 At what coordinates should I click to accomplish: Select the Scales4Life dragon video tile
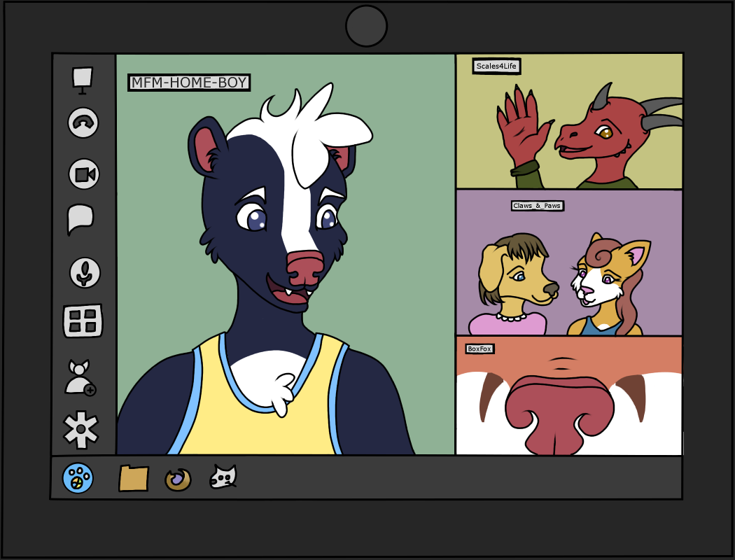point(570,121)
